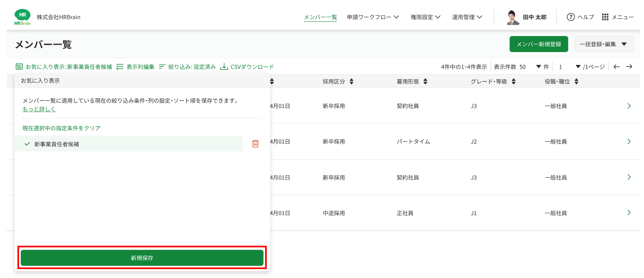Switch to メンバー一覧 tab
This screenshot has height=278, width=644.
pos(320,17)
